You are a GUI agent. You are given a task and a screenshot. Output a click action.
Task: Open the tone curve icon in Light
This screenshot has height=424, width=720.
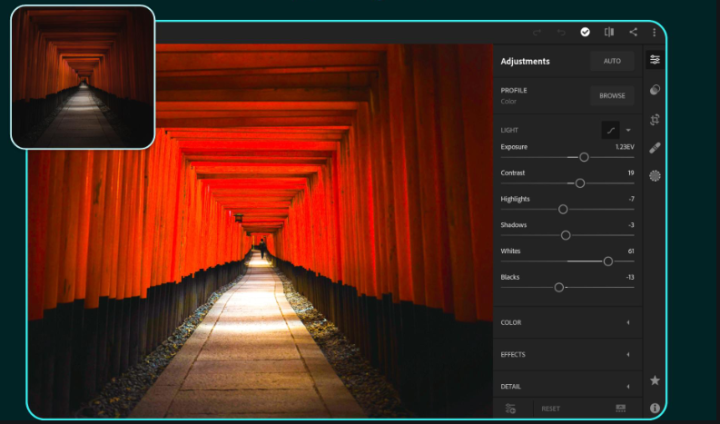(x=610, y=130)
